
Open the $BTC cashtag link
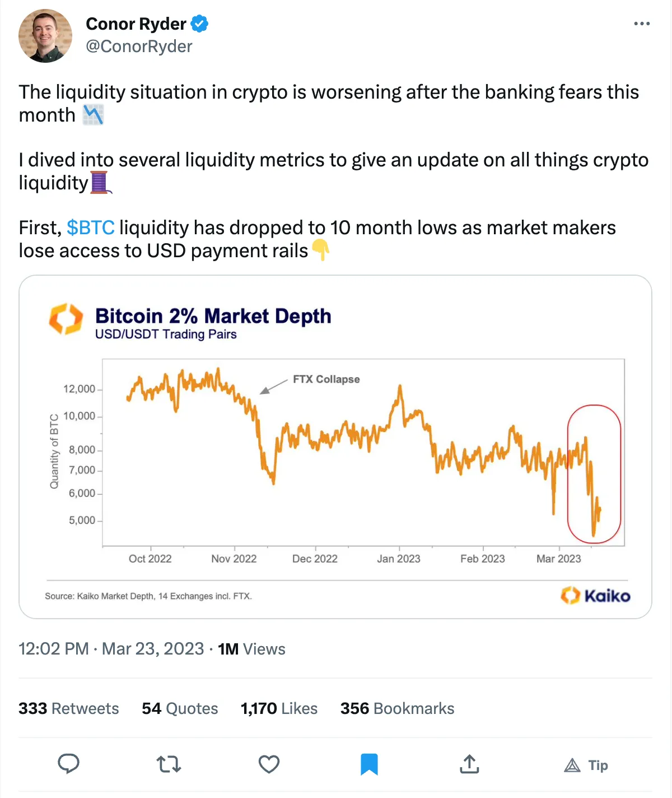click(91, 228)
